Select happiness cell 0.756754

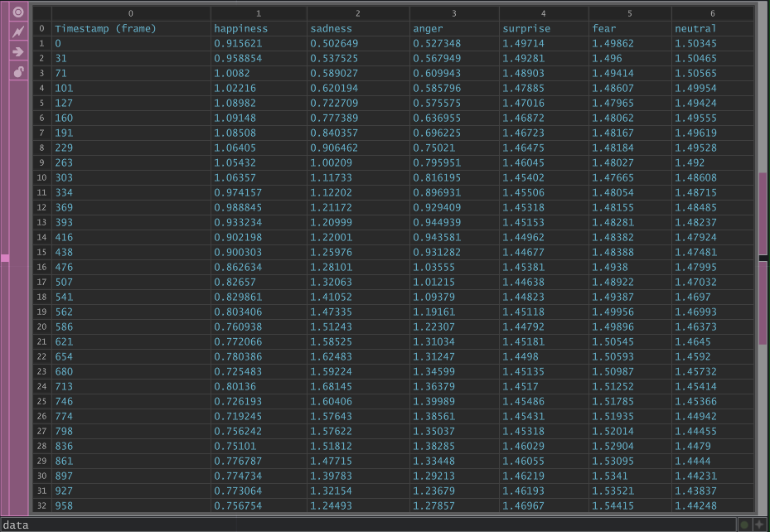(259, 505)
